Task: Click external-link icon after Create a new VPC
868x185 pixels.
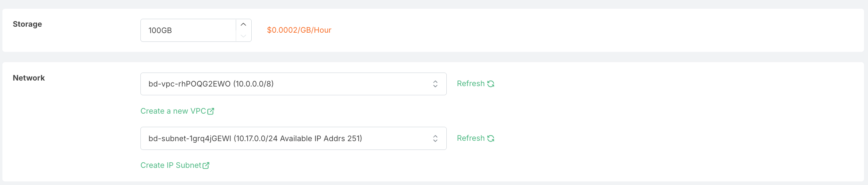Action: (x=211, y=111)
